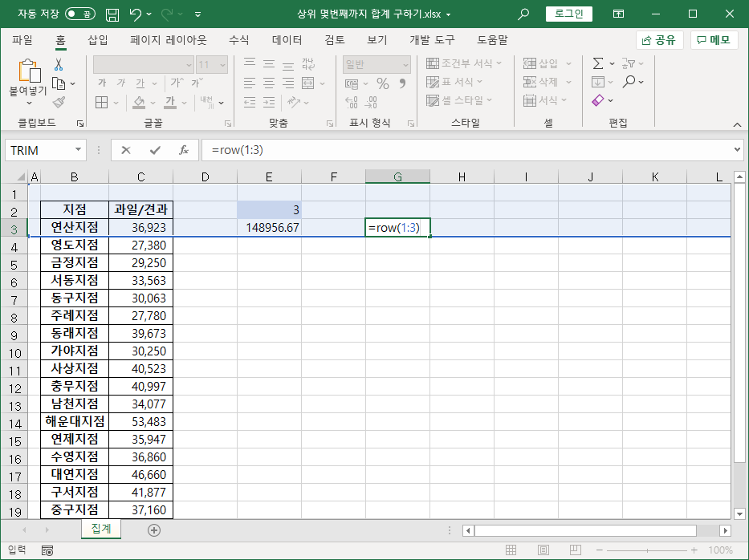Image resolution: width=749 pixels, height=560 pixels.
Task: Cancel formula entry with X icon
Action: pos(125,150)
